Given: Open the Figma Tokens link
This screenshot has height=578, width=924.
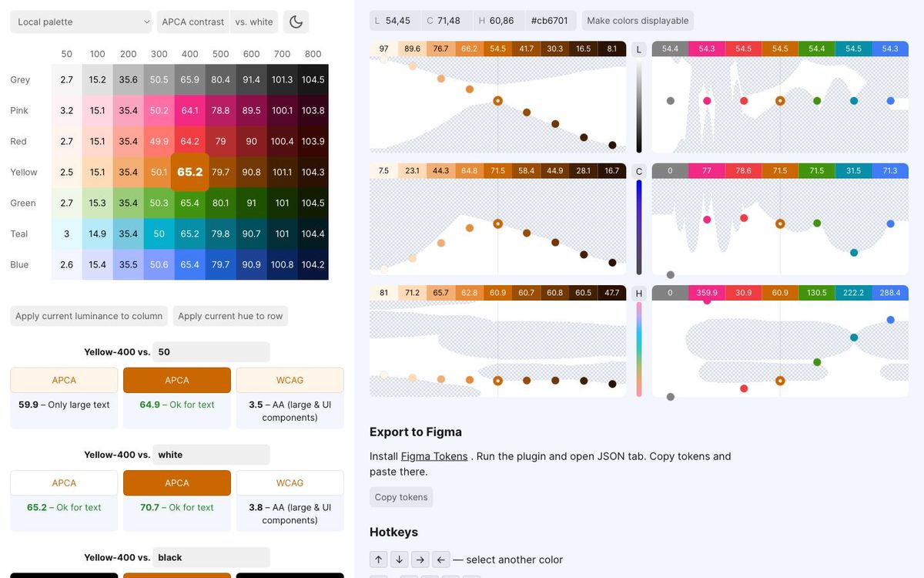Looking at the screenshot, I should [x=434, y=456].
